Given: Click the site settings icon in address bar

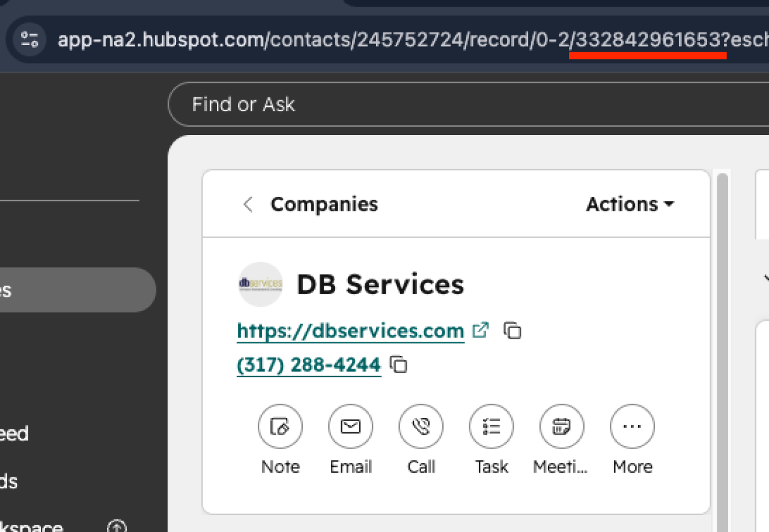Looking at the screenshot, I should (29, 40).
